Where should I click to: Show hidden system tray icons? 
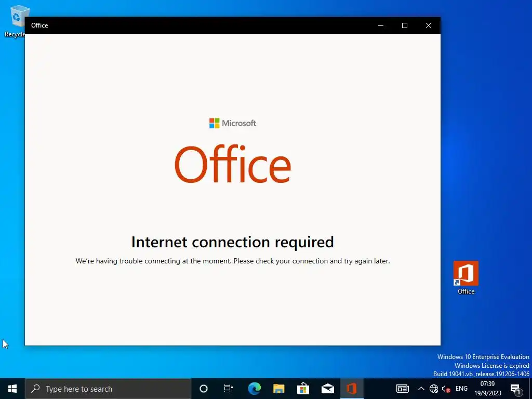click(x=421, y=389)
